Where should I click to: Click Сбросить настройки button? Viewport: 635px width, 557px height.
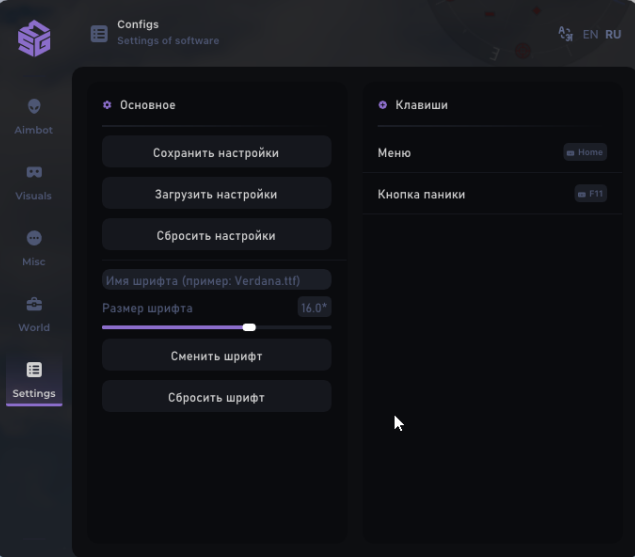[x=216, y=235]
